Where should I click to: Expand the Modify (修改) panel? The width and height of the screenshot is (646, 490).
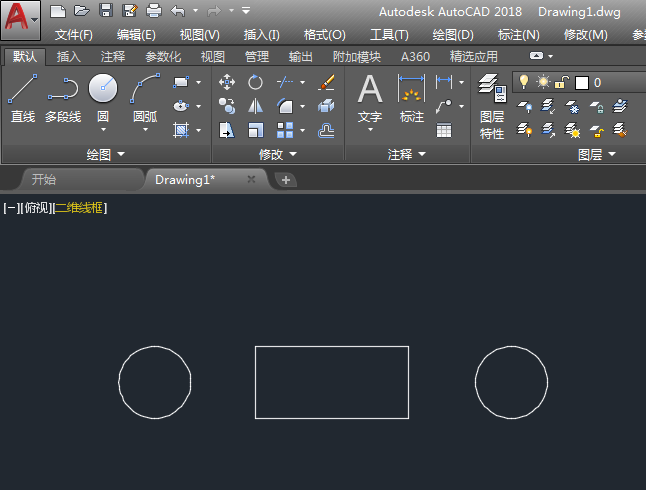(x=278, y=154)
